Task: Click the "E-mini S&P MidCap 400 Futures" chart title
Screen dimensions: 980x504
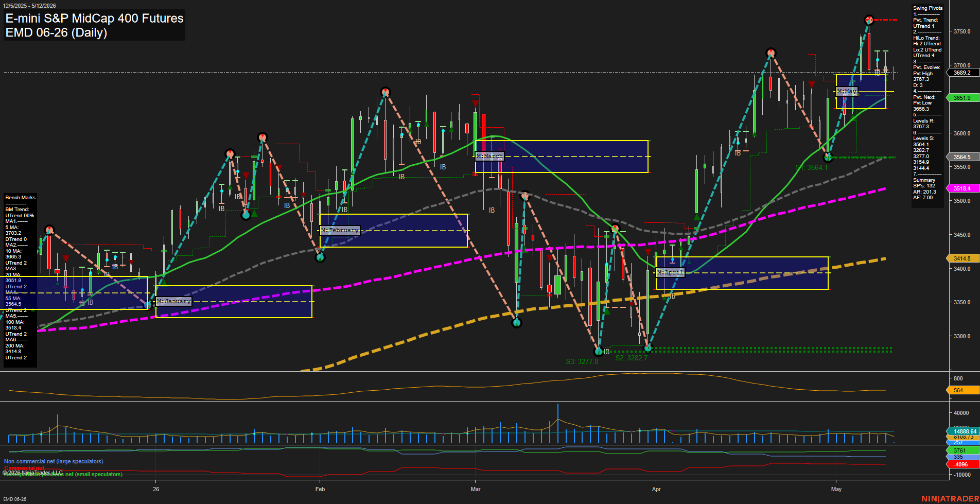Action: pyautogui.click(x=94, y=19)
